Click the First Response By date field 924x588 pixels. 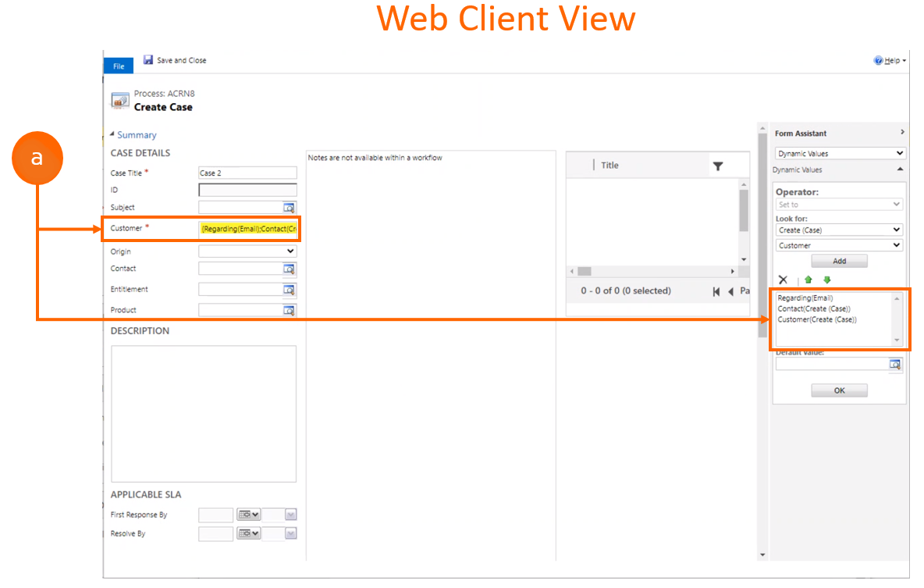point(215,515)
